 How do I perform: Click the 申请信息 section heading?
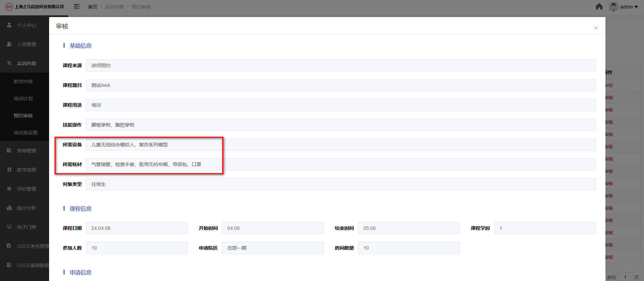pos(80,272)
